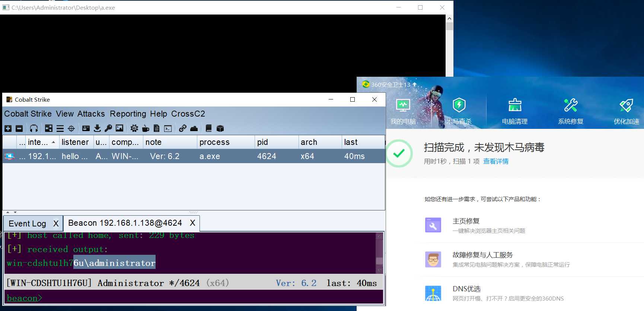This screenshot has height=311, width=644.
Task: Open the 主页修复 feature
Action: pos(466,221)
